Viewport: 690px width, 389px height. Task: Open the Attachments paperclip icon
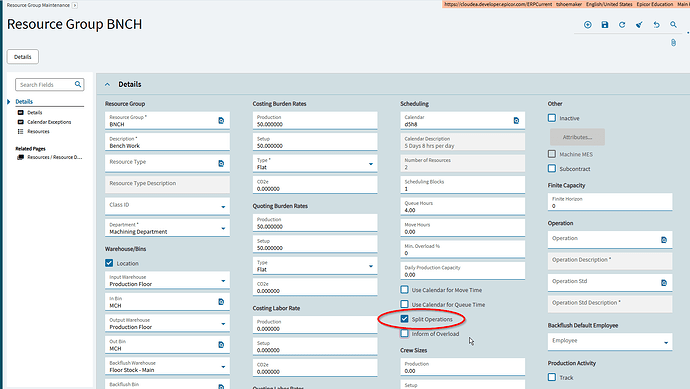click(x=673, y=43)
